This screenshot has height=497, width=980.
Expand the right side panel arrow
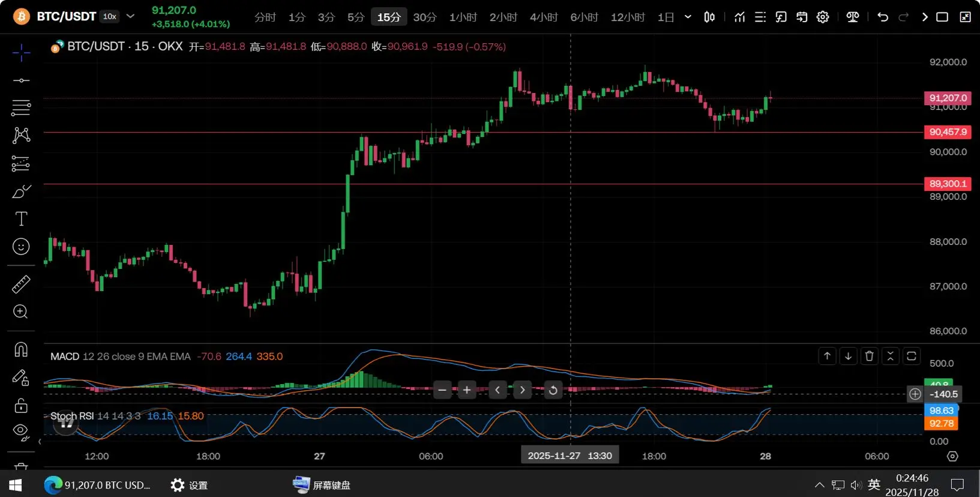pyautogui.click(x=925, y=17)
